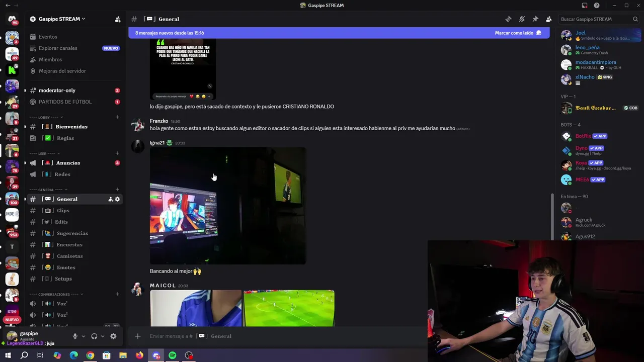Open the Gaspipe STREAM server dropdown
The image size is (644, 362).
click(x=62, y=19)
